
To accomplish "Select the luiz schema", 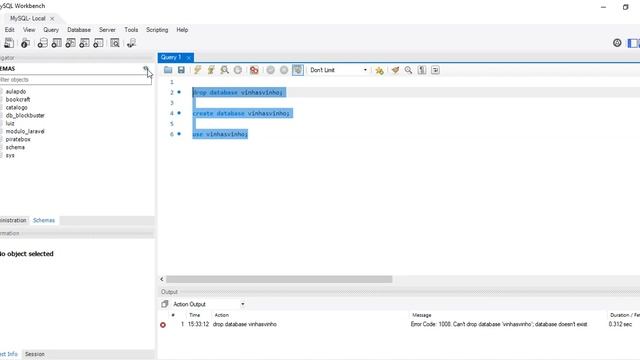I will [x=10, y=123].
